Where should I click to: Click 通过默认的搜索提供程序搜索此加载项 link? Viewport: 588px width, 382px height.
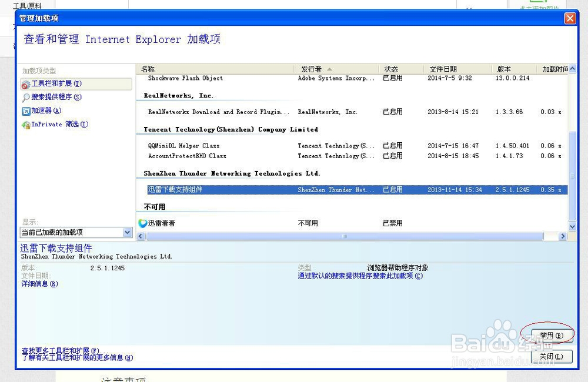360,276
